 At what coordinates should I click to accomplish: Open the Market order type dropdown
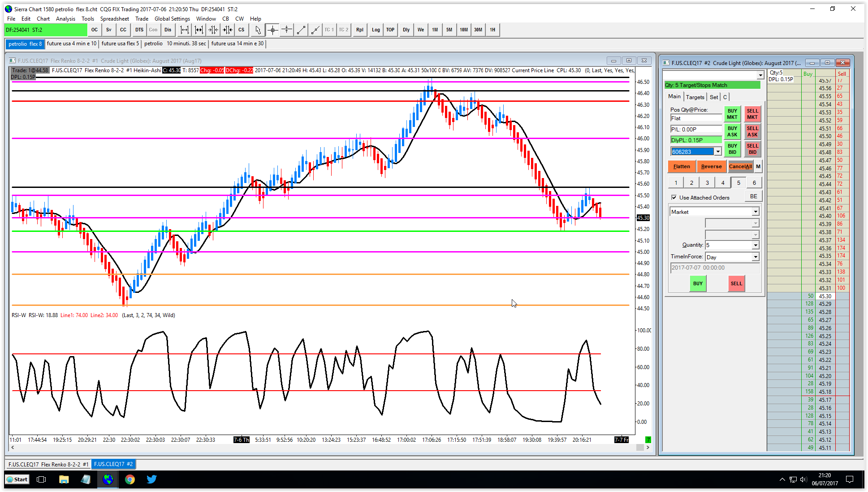pyautogui.click(x=756, y=212)
